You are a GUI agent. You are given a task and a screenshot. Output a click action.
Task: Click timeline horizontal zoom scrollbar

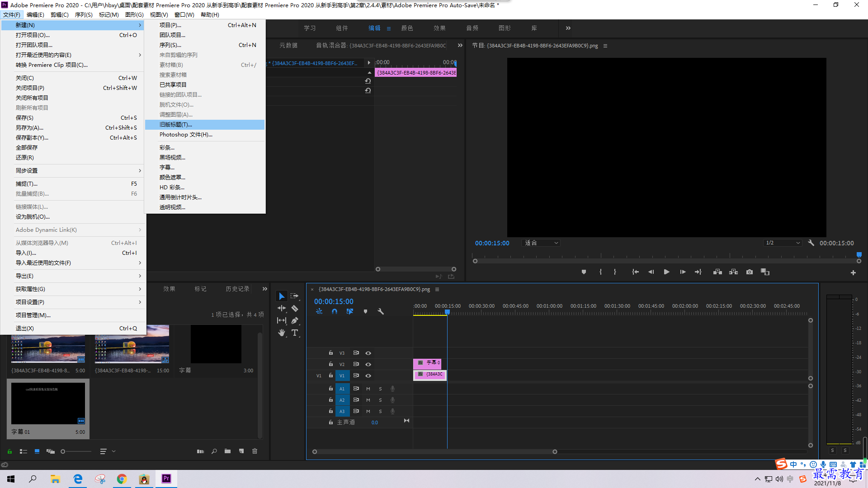click(x=434, y=451)
